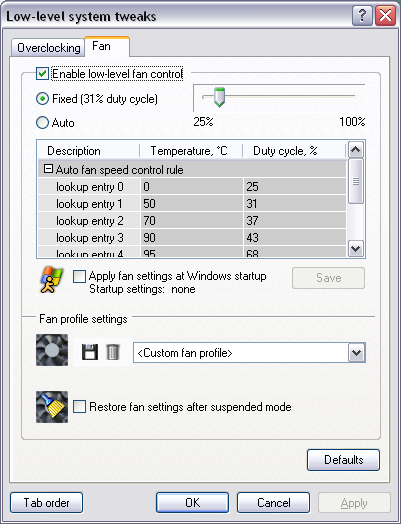This screenshot has height=524, width=401.
Task: Click the fan duty cycle slider thumb
Action: point(219,97)
